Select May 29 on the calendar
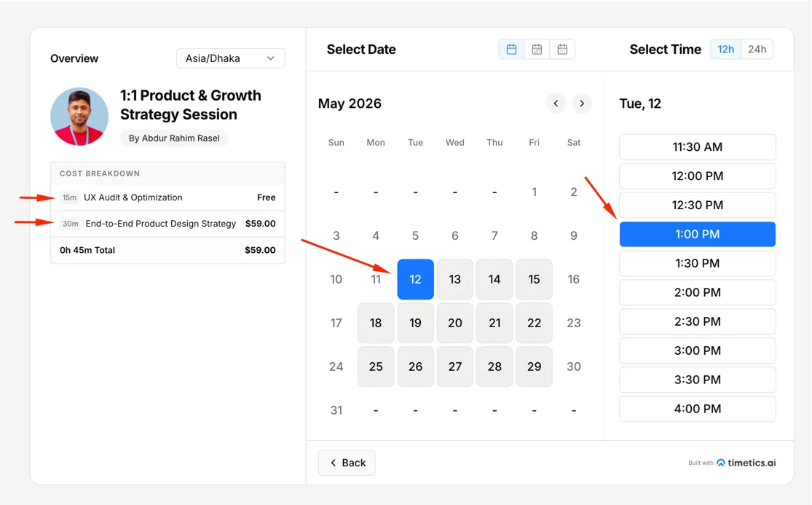The height and width of the screenshot is (505, 812). point(534,367)
